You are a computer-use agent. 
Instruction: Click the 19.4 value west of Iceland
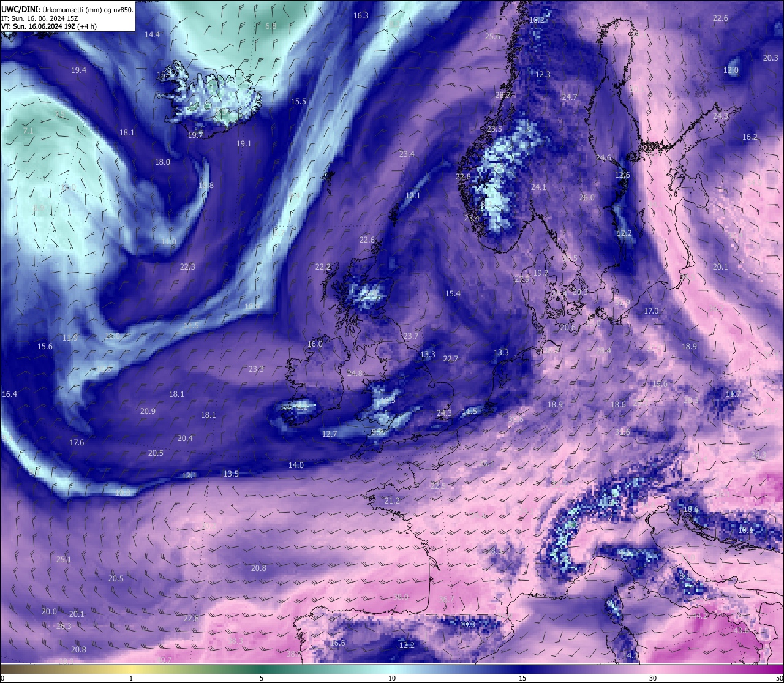tap(78, 70)
